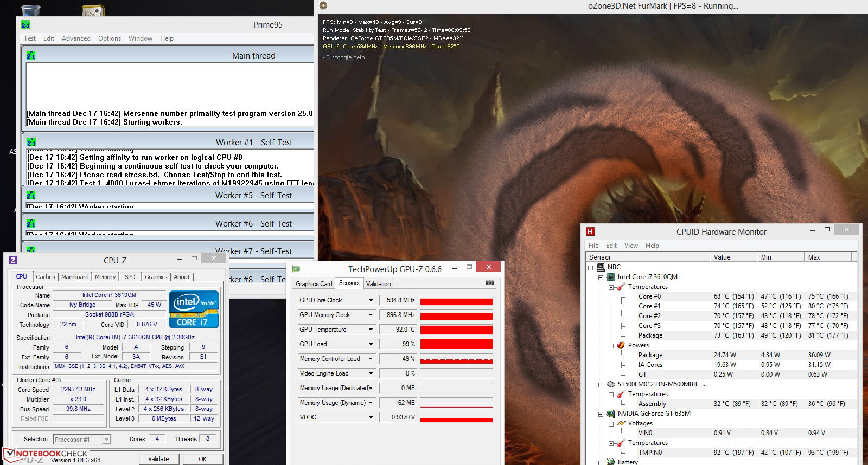The height and width of the screenshot is (465, 868).
Task: Open the Test menu in Prime95
Action: tap(30, 38)
